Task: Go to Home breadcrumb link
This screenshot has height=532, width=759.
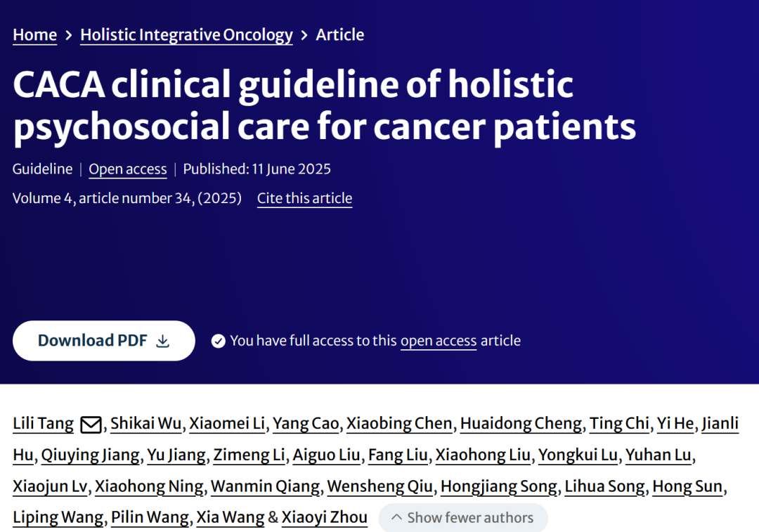Action: coord(35,35)
